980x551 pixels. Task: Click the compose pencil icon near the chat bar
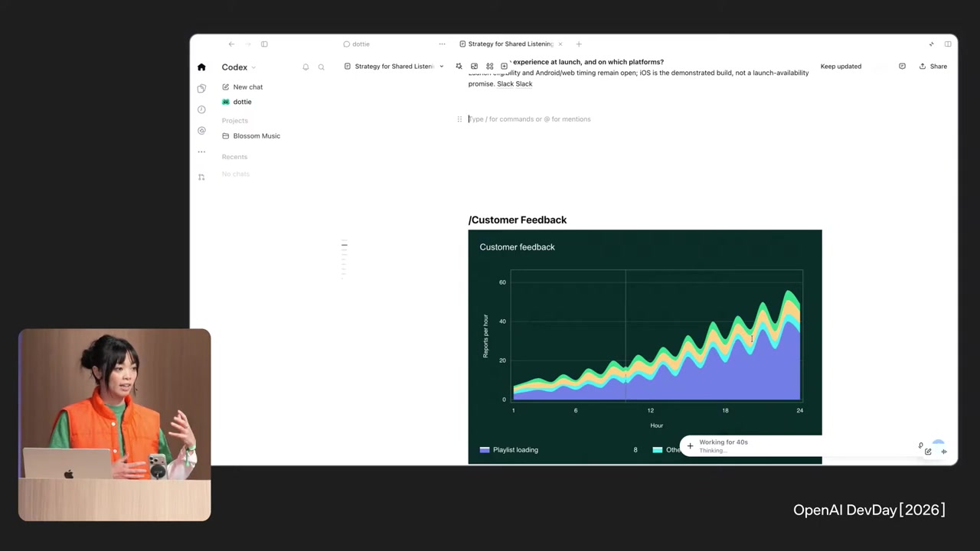pos(928,452)
